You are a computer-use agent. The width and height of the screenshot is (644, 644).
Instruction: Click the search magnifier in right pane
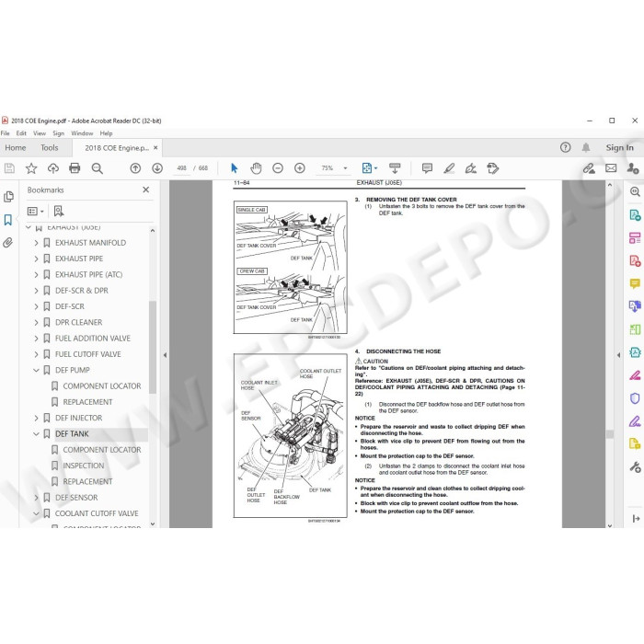tap(635, 191)
